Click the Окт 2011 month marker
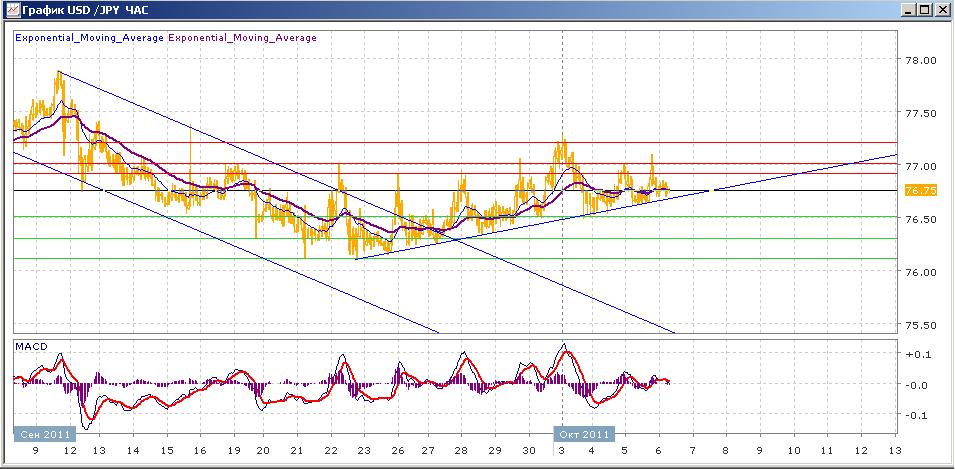Image resolution: width=955 pixels, height=469 pixels. point(585,434)
